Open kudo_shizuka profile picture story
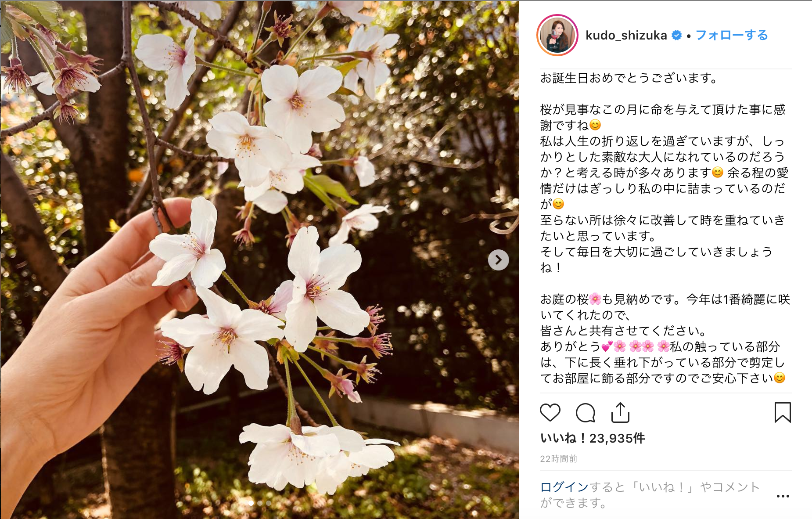 pos(557,35)
